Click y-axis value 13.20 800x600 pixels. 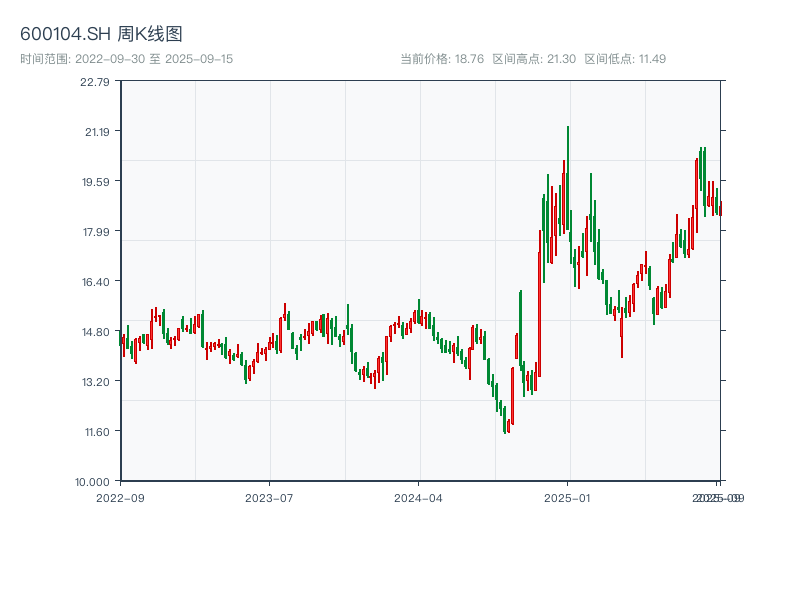pyautogui.click(x=96, y=382)
